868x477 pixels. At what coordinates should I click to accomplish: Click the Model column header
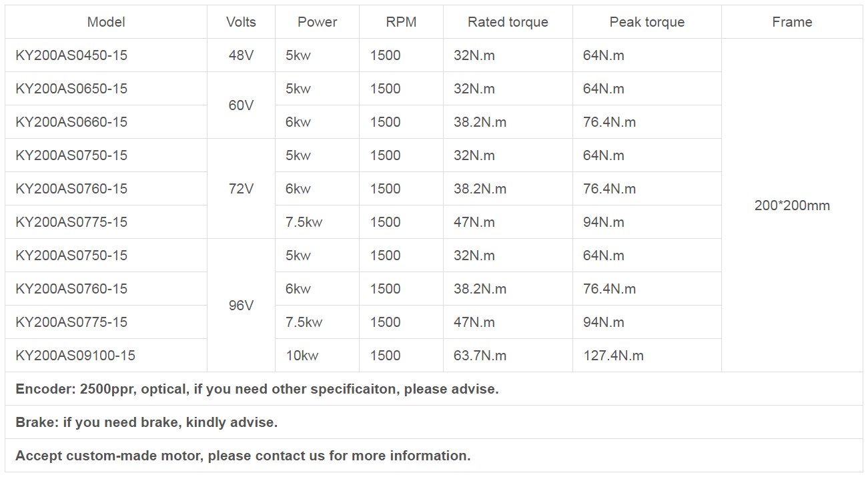[x=106, y=22]
